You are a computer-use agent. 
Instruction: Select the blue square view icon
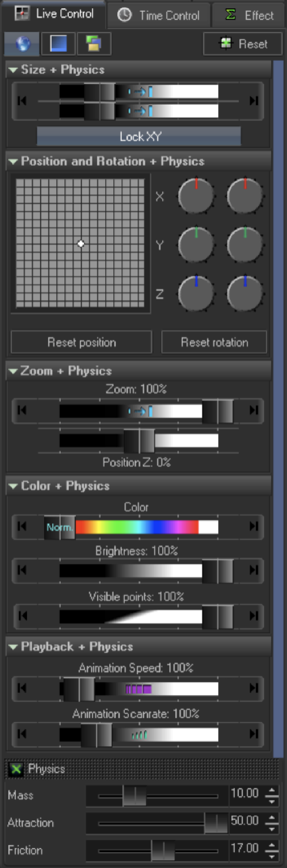[58, 44]
